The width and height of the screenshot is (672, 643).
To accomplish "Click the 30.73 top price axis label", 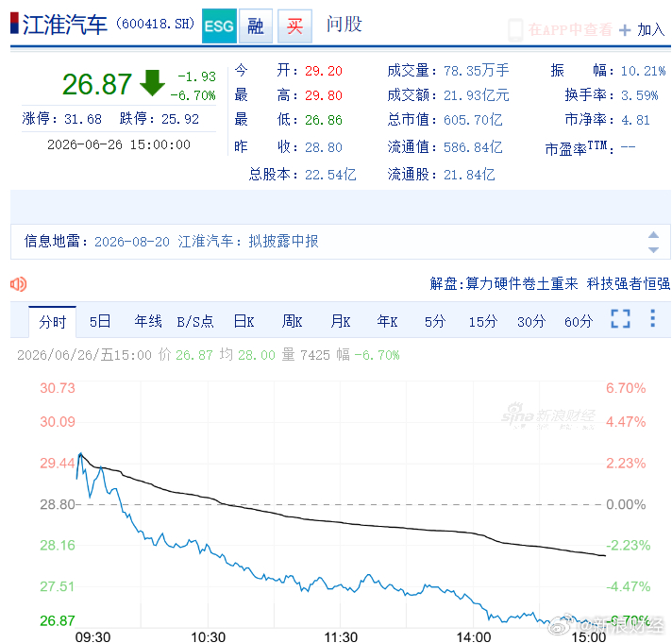I will click(58, 388).
